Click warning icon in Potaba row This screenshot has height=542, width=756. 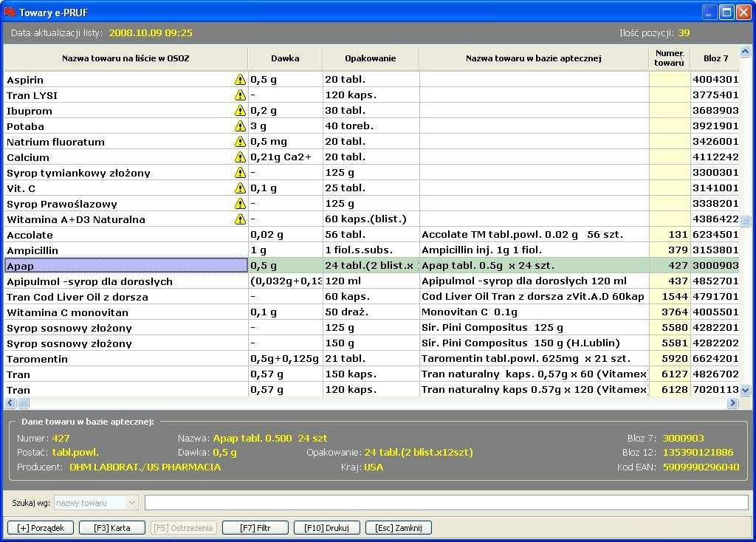pos(240,126)
